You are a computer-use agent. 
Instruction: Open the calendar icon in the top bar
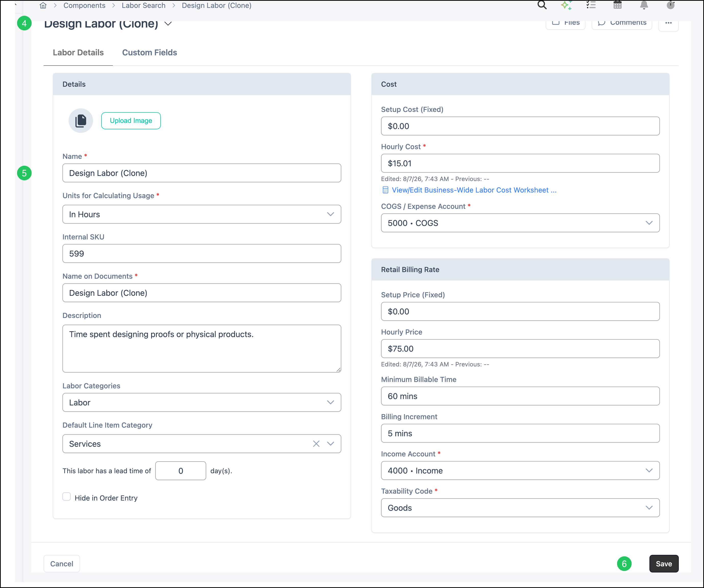coord(617,5)
